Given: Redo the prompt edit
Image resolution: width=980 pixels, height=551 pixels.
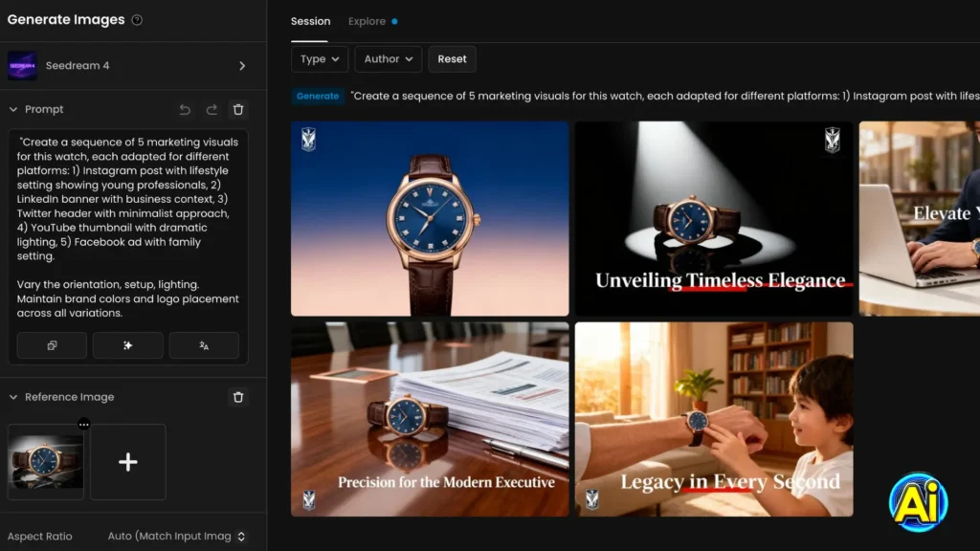Looking at the screenshot, I should (x=212, y=110).
